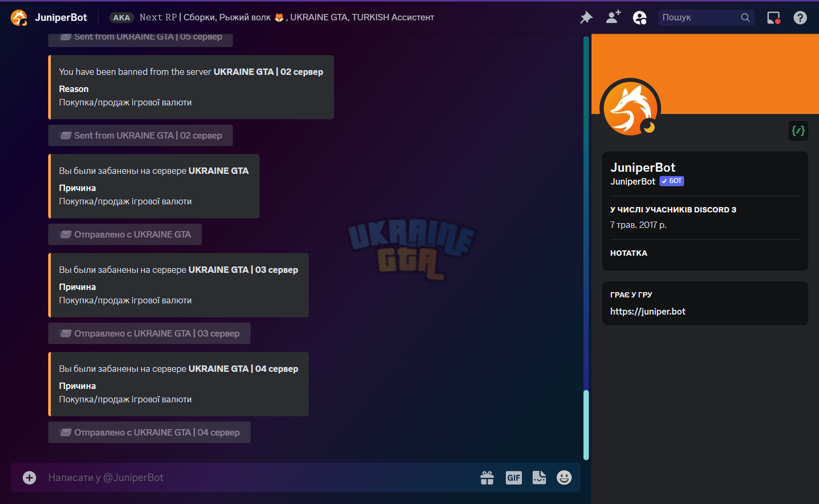Click the verified БОТ badge

tap(672, 181)
